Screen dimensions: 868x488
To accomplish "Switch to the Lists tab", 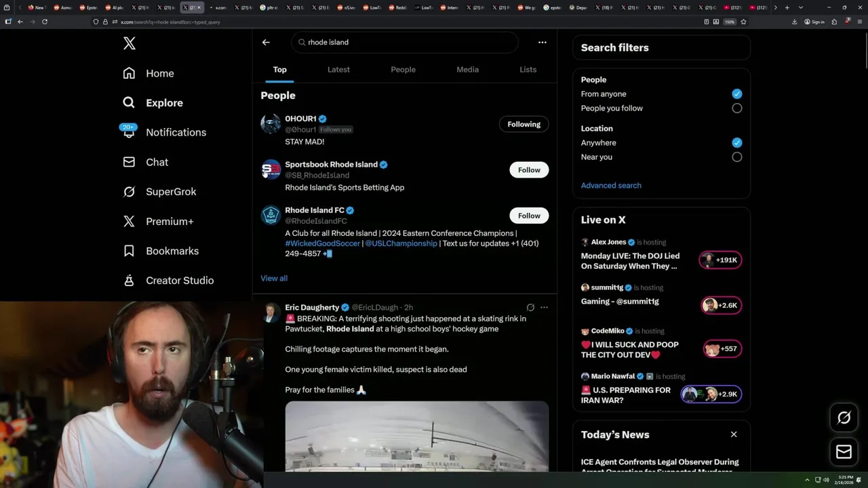I will [528, 69].
